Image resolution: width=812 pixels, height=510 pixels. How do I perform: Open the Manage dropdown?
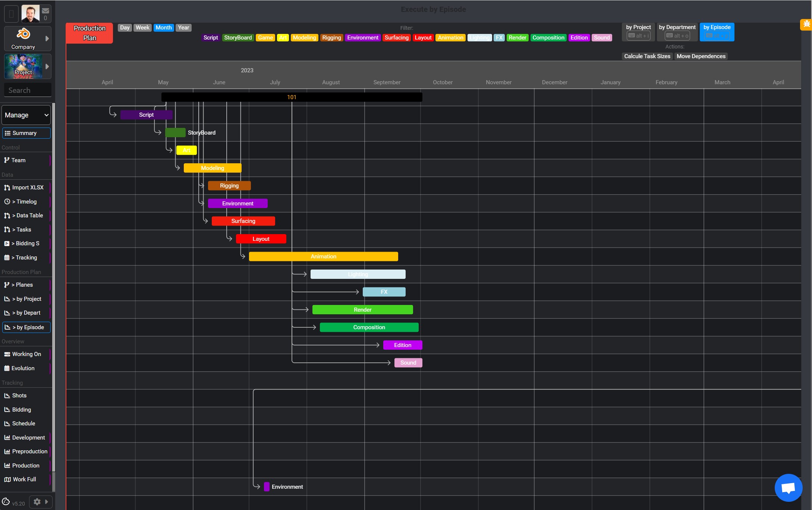26,115
